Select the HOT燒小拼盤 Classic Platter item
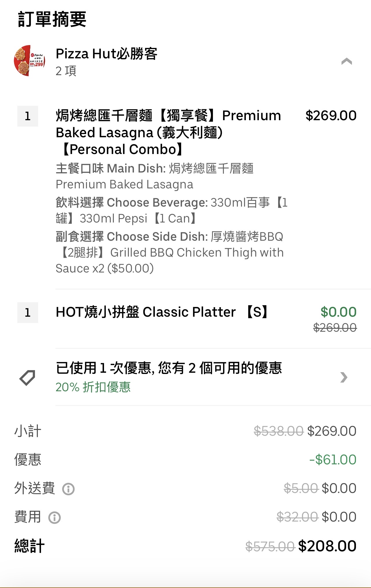 (x=162, y=312)
